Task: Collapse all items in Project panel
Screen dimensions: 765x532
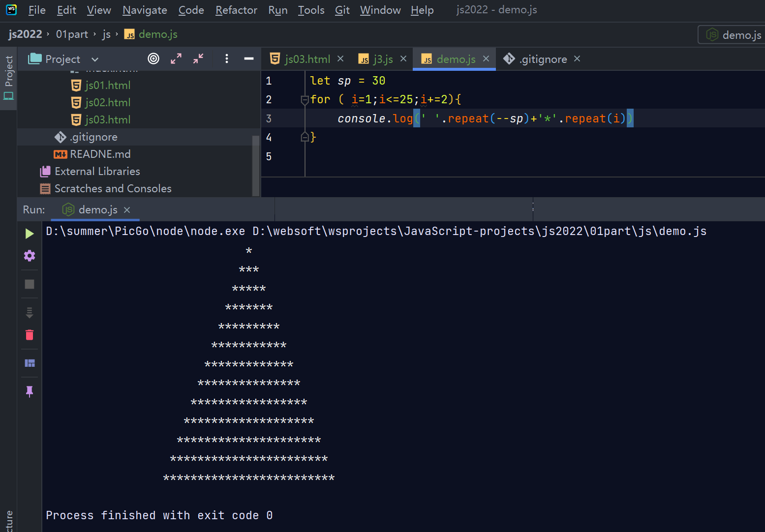Action: 198,59
